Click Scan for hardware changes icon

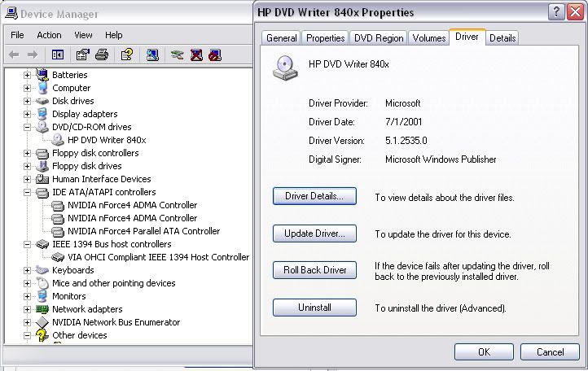click(152, 55)
